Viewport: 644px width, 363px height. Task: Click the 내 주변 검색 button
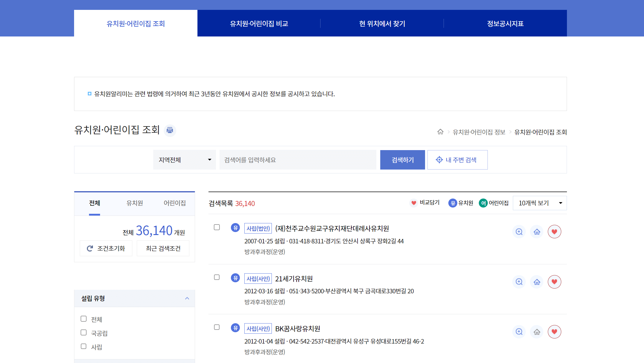(457, 160)
